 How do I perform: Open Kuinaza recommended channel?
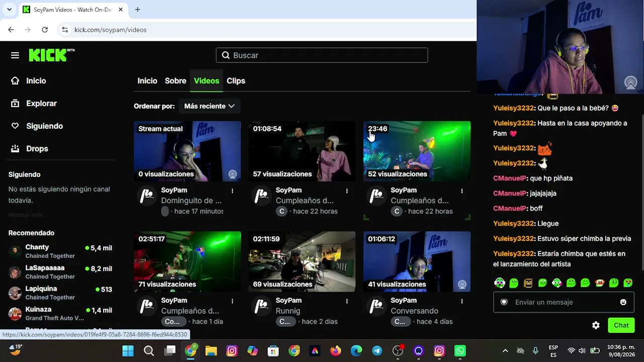pos(60,313)
